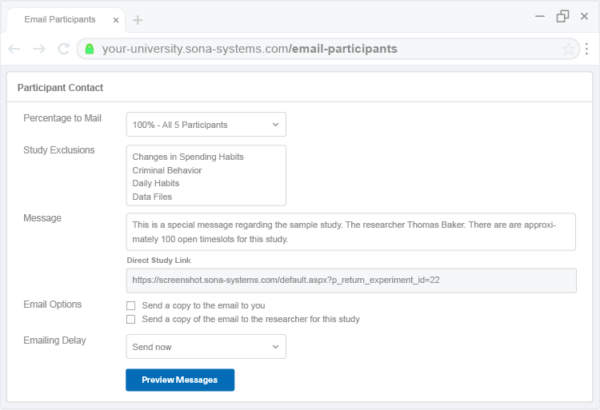Open a new tab with the plus icon

pyautogui.click(x=138, y=19)
